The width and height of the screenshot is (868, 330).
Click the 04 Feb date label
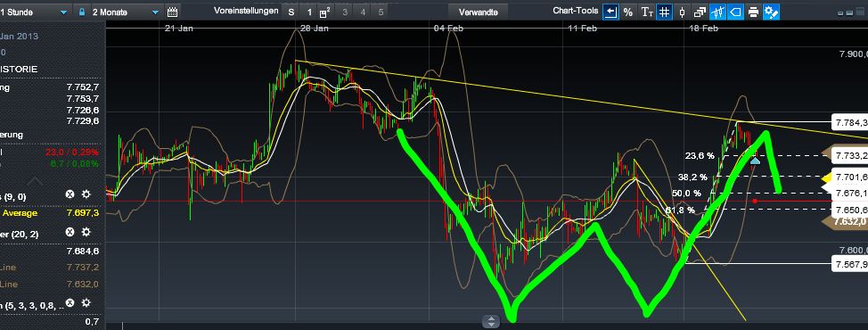click(448, 29)
